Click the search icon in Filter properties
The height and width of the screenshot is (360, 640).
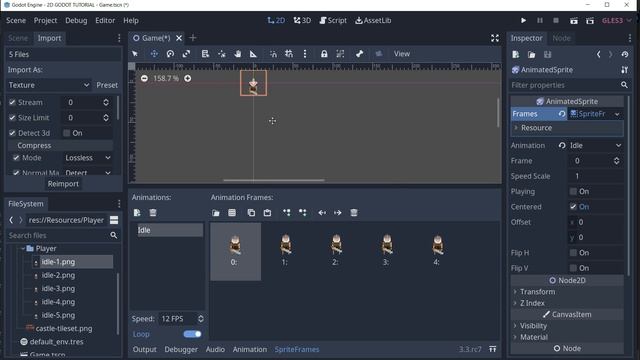point(624,85)
